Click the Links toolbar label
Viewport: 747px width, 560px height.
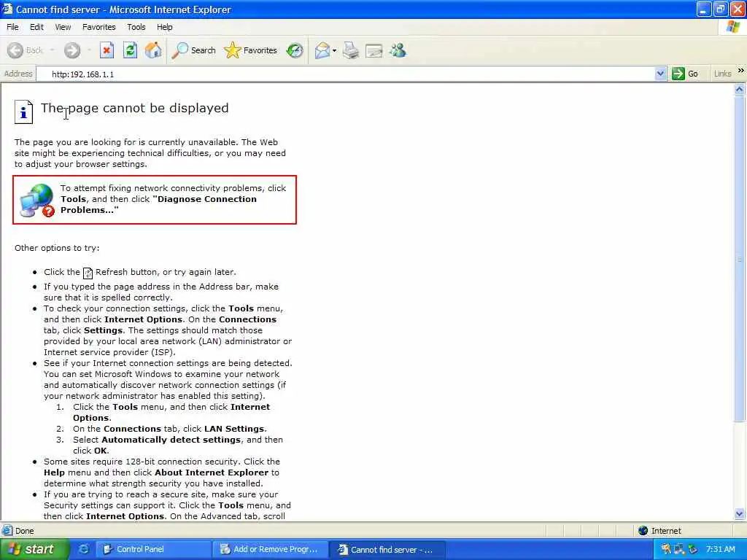pos(722,74)
